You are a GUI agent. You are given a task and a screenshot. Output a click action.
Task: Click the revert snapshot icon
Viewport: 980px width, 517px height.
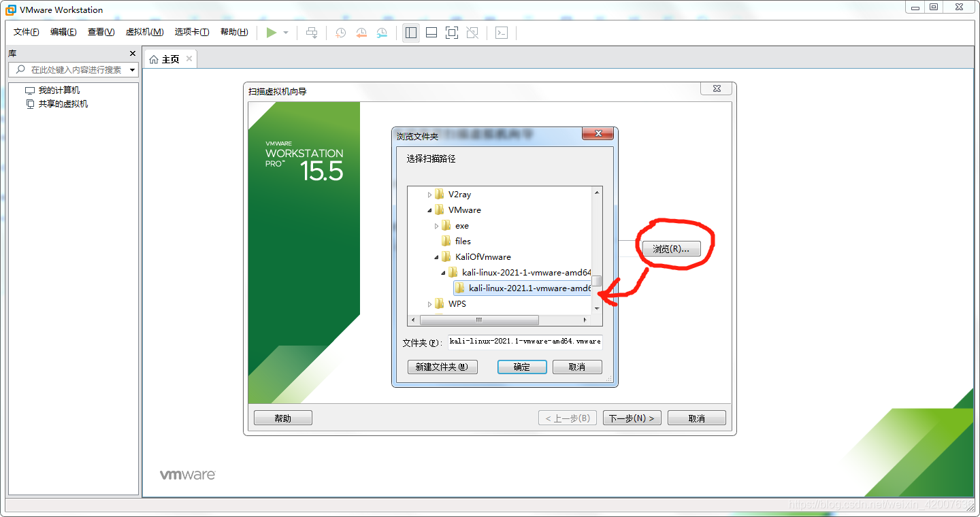point(361,33)
